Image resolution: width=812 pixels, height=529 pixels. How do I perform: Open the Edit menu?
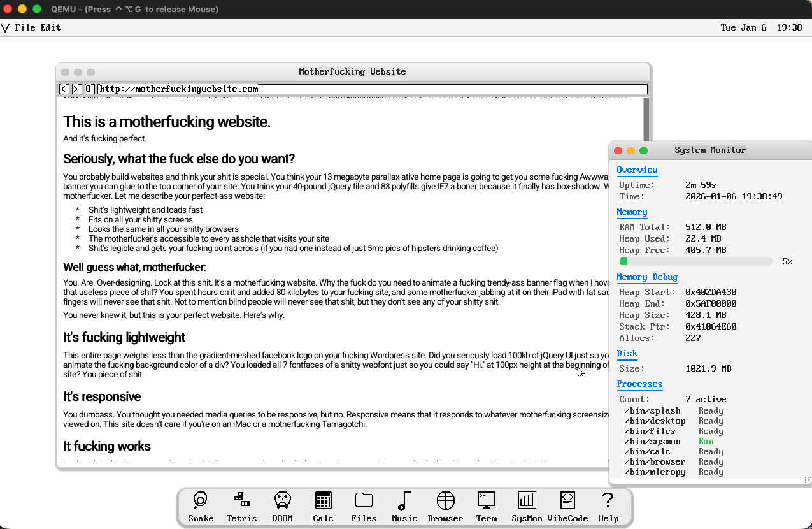[51, 27]
